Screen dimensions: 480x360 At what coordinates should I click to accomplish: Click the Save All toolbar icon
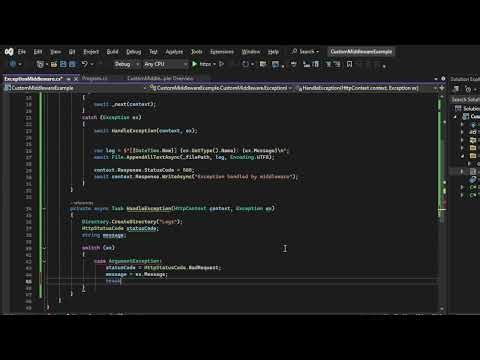[x=72, y=64]
